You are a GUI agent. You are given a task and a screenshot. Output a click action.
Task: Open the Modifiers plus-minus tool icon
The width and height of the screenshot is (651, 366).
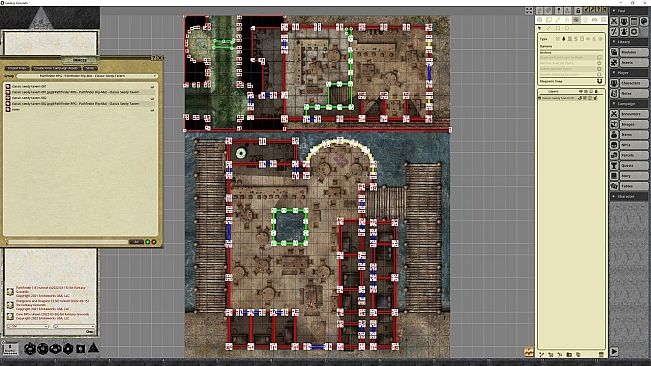pos(614,32)
